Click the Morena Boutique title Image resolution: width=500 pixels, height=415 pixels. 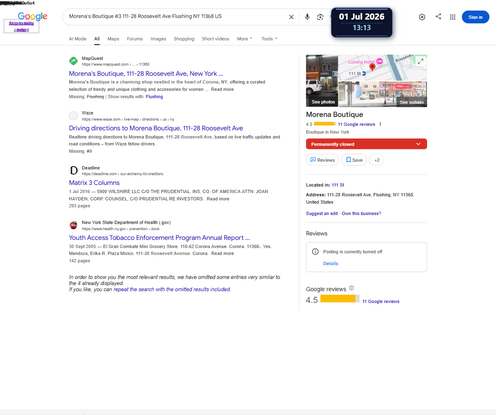(334, 114)
